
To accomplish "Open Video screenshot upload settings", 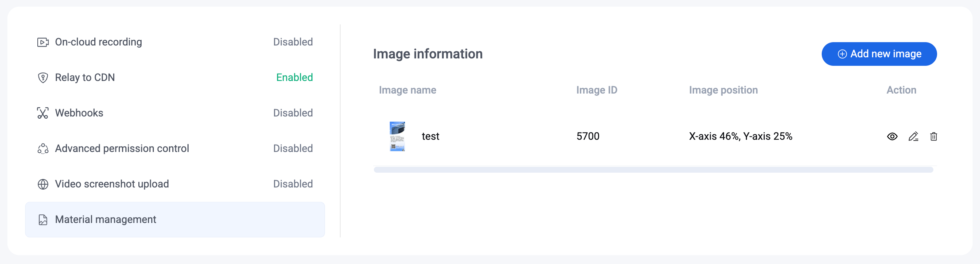I will click(112, 184).
